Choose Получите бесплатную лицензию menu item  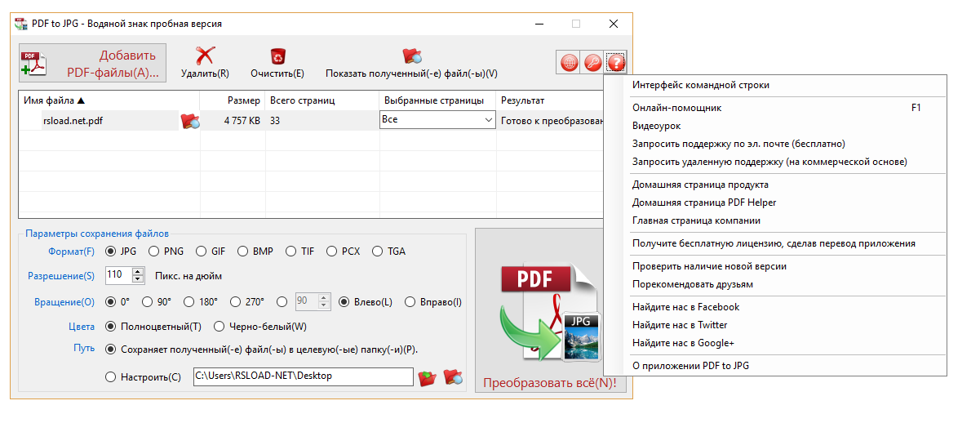tap(775, 243)
